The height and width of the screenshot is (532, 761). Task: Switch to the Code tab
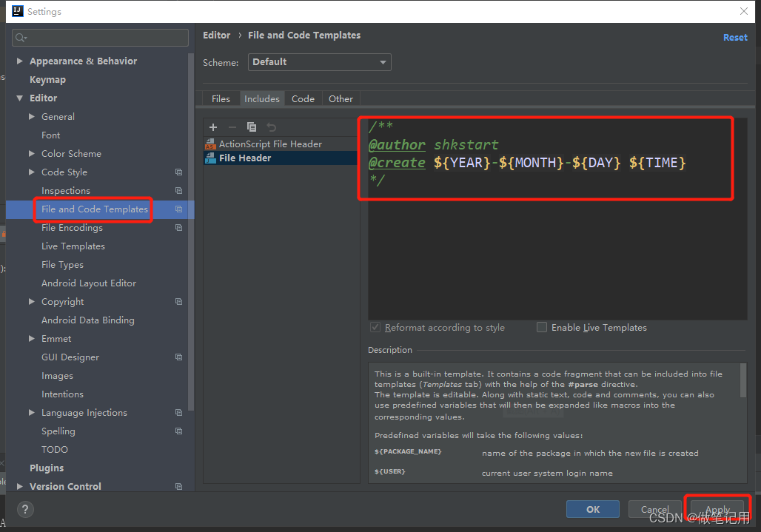coord(303,98)
